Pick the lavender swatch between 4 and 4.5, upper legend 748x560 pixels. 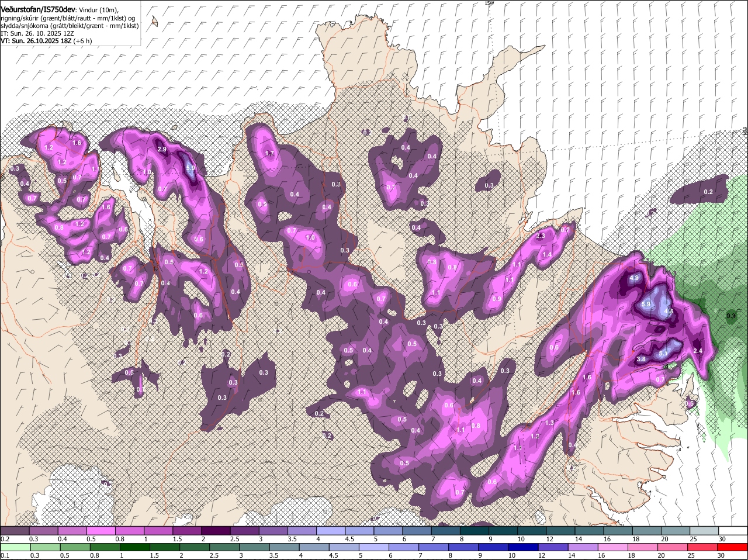coord(331,530)
